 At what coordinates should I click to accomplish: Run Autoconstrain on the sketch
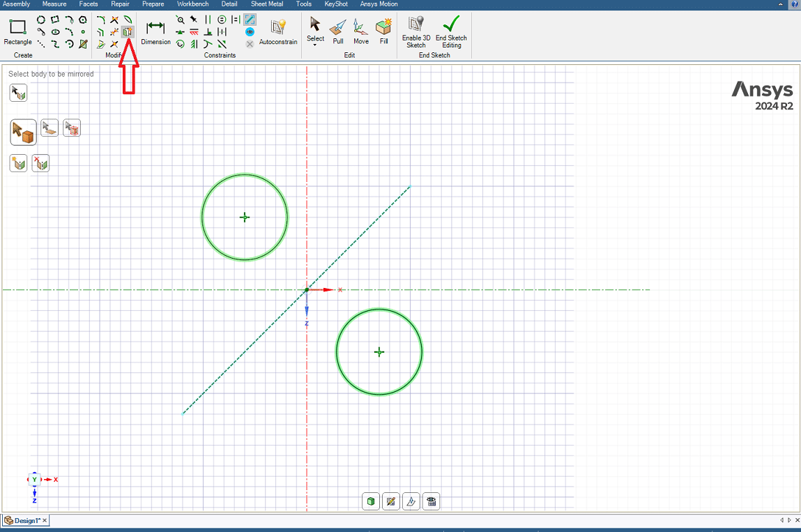(x=278, y=32)
